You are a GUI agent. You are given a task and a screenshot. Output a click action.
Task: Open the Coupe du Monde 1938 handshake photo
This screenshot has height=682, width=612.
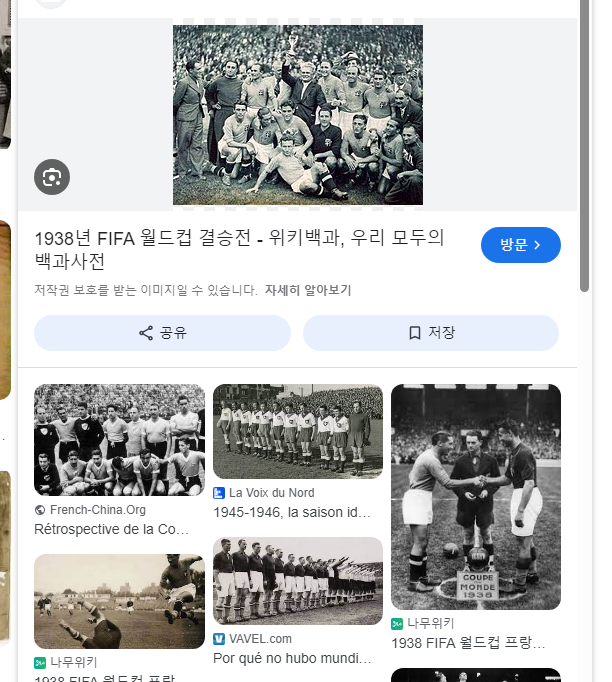click(x=476, y=497)
